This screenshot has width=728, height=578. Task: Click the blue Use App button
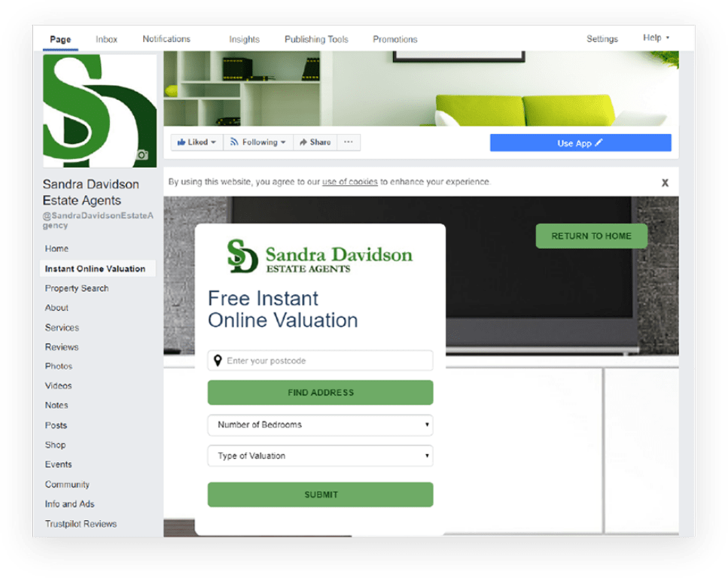pyautogui.click(x=580, y=143)
